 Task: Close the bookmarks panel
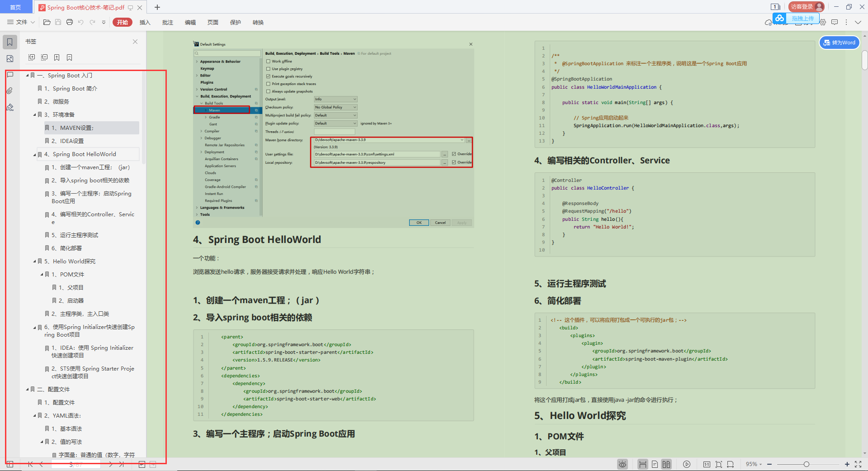pyautogui.click(x=135, y=42)
